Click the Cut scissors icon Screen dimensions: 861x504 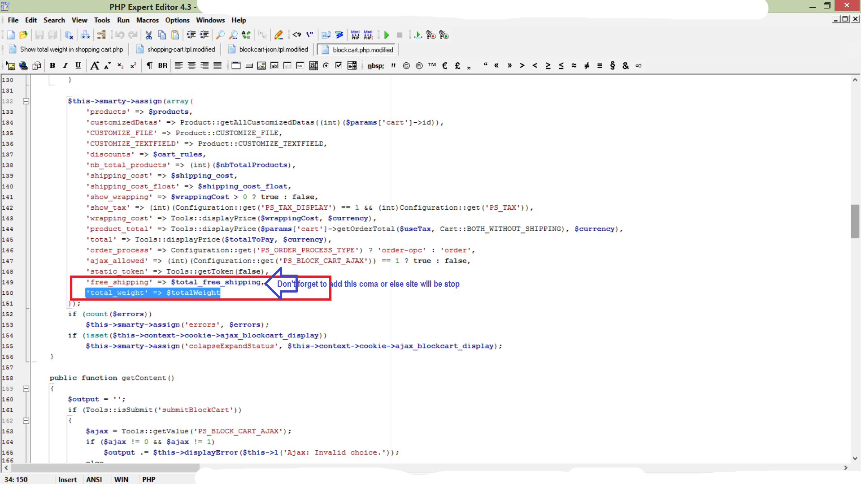[149, 35]
